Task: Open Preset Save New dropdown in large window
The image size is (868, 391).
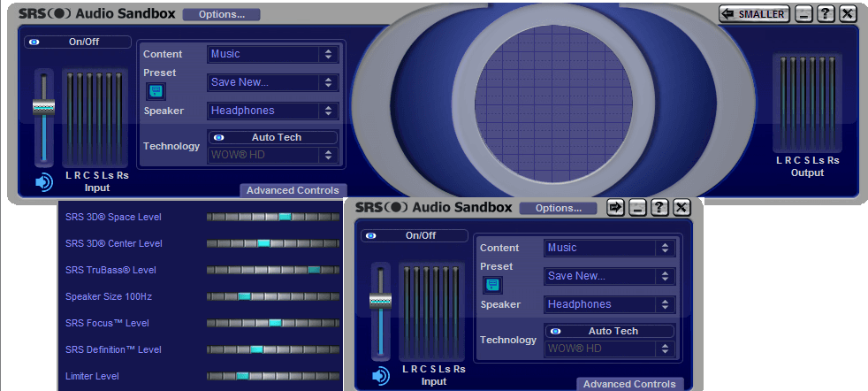Action: (272, 82)
